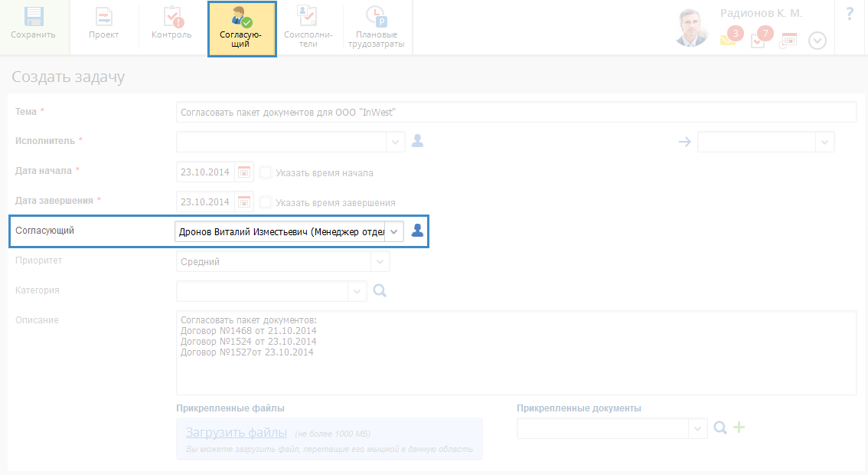This screenshot has width=868, height=475.
Task: Enable Указать время начала checkbox
Action: (x=266, y=172)
